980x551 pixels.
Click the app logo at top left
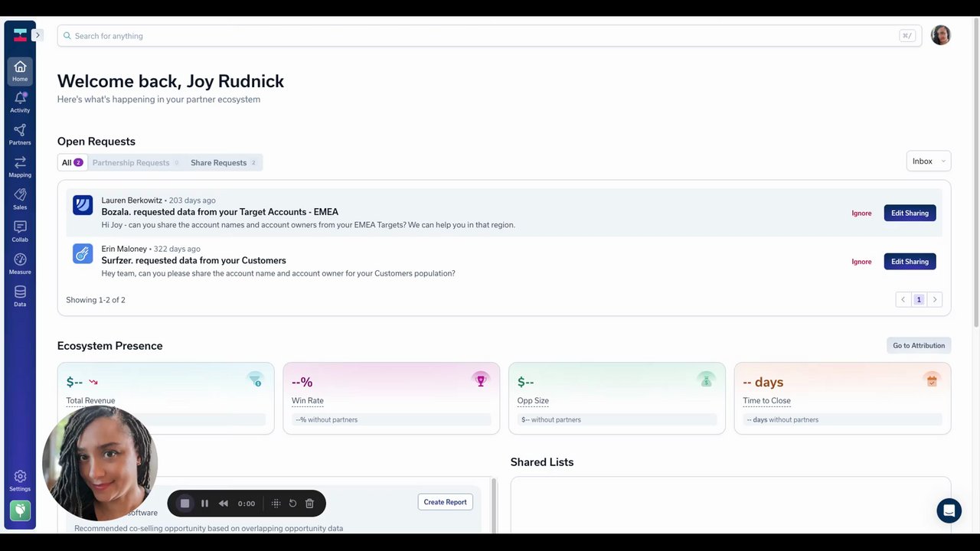(20, 35)
